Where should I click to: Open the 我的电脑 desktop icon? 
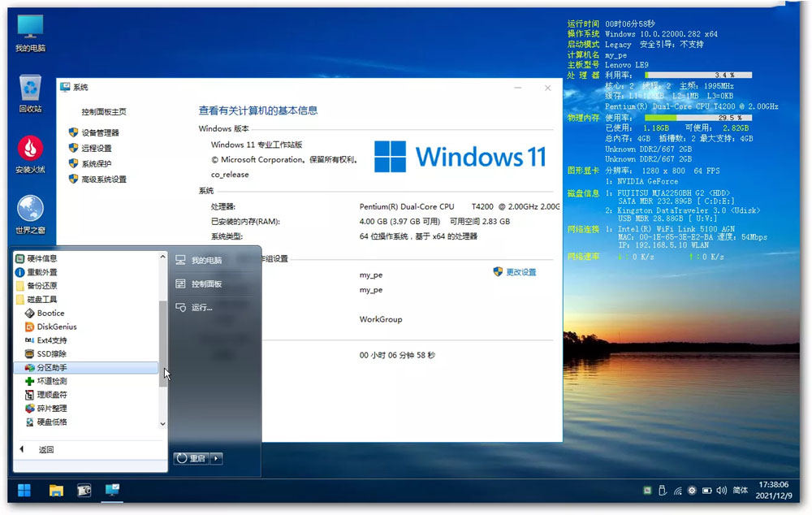(x=30, y=33)
